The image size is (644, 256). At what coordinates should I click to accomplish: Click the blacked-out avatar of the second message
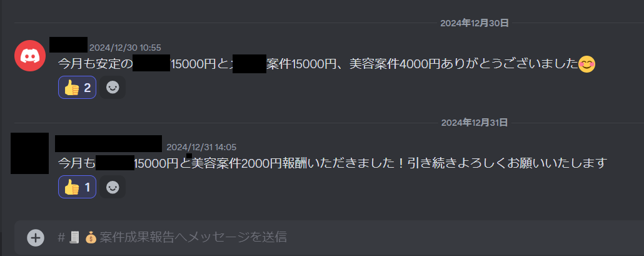(29, 153)
